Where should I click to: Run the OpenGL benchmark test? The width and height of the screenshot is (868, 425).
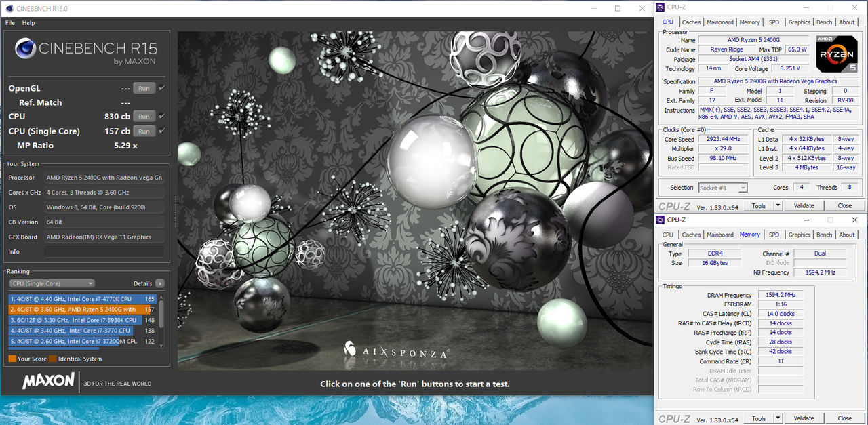click(x=144, y=88)
